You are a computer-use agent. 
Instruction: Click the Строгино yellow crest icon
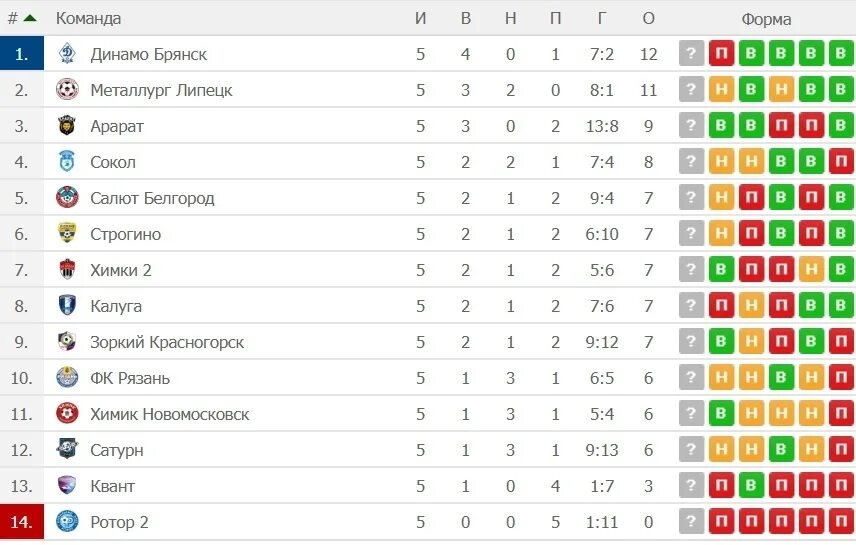67,234
